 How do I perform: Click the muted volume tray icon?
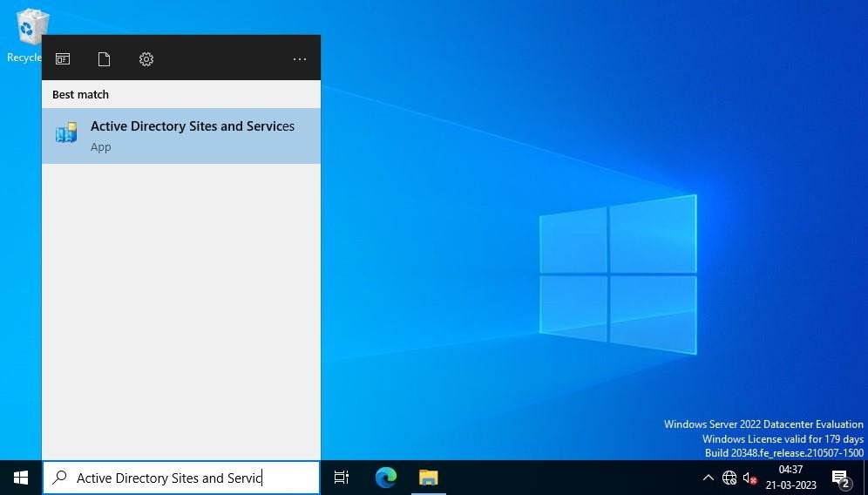click(750, 478)
